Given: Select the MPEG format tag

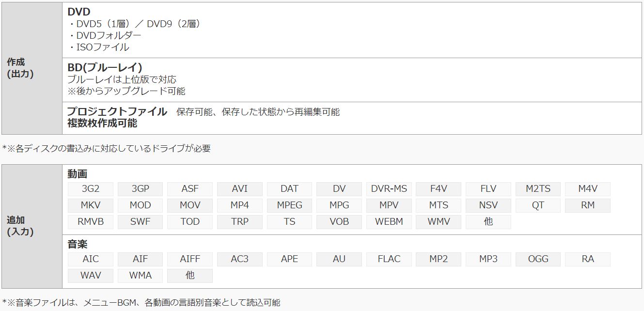Looking at the screenshot, I should point(289,205).
